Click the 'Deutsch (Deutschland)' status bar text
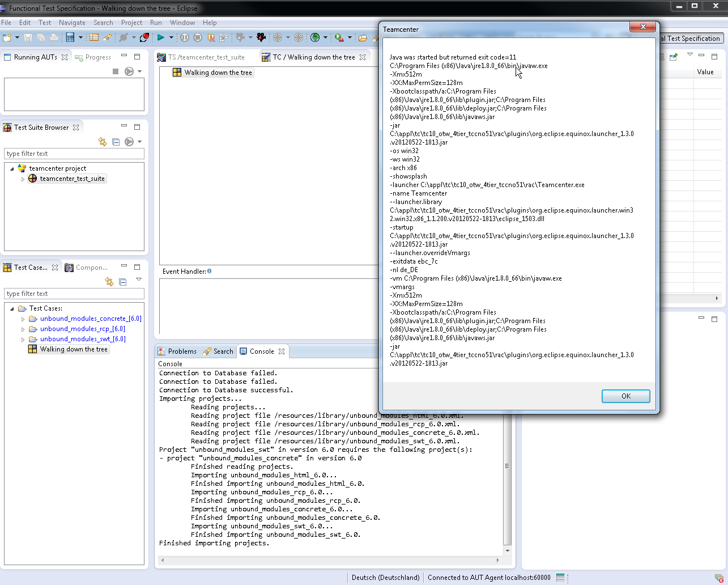This screenshot has height=585, width=728. (x=386, y=578)
